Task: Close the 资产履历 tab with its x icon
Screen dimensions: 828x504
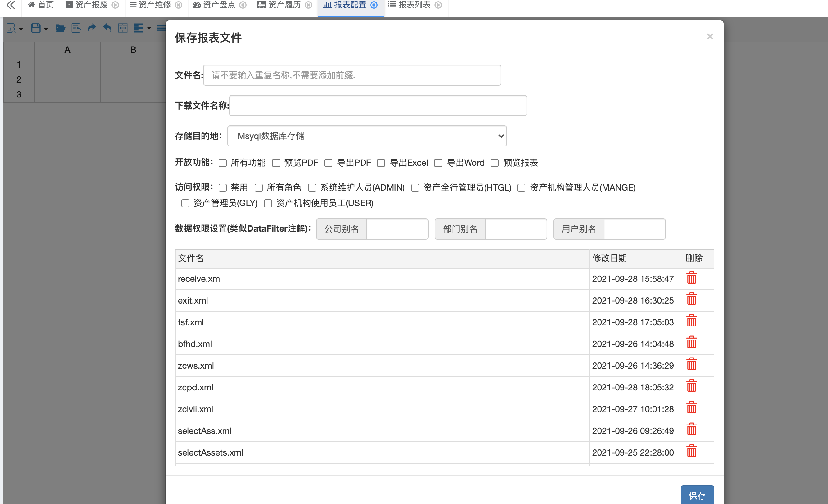Action: (x=308, y=5)
